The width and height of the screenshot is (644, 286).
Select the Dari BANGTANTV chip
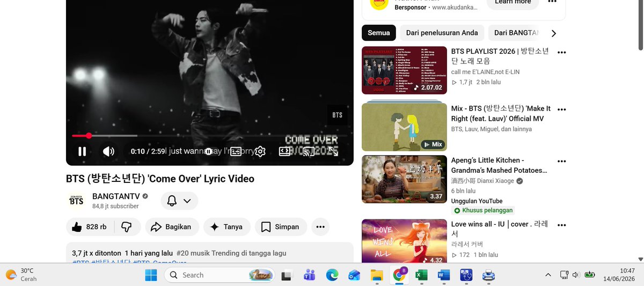[515, 33]
